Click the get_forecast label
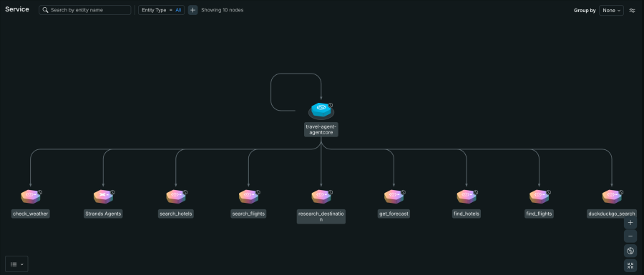Viewport: 644px width, 275px height. (394, 214)
